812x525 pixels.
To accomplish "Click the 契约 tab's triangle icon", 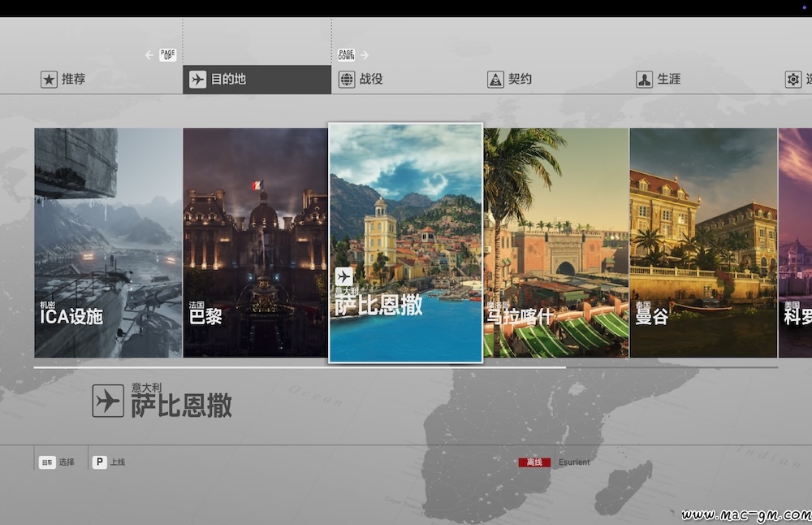I will (x=495, y=80).
